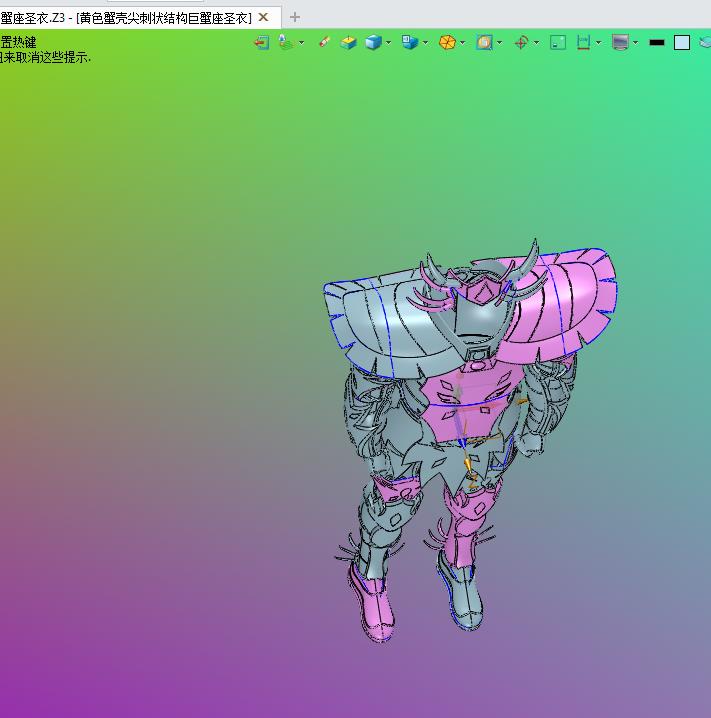Click the light blue fill color swatch
The height and width of the screenshot is (718, 711).
point(682,43)
